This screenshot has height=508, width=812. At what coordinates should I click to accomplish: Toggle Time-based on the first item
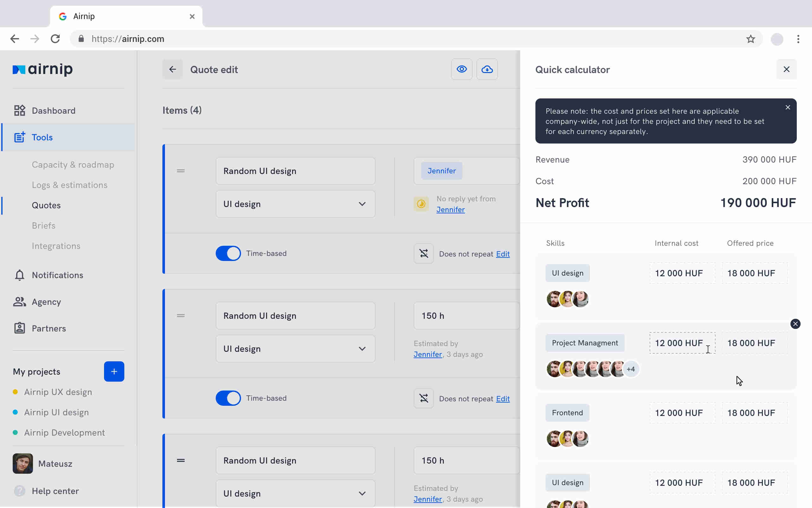click(228, 253)
